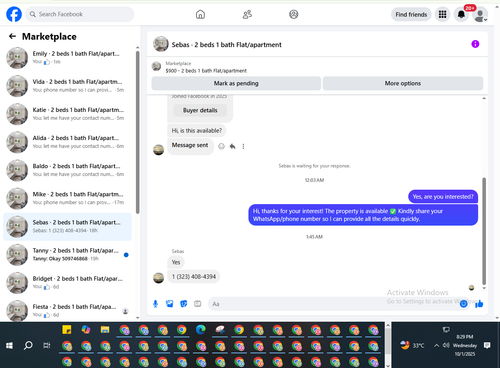The width and height of the screenshot is (500, 368).
Task: Open the Windows notification center
Action: (487, 345)
